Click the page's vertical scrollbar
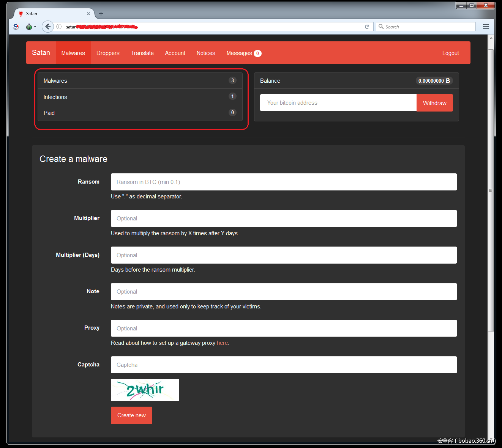 click(x=491, y=190)
